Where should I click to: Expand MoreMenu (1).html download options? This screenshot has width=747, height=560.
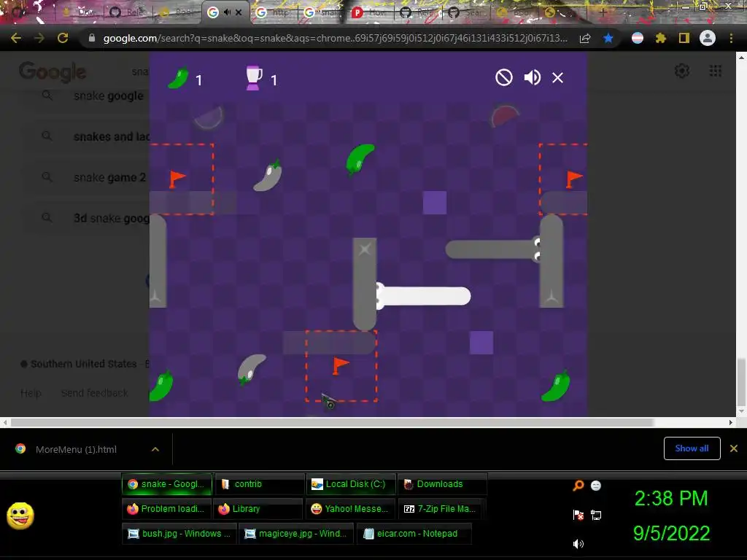[x=155, y=449]
